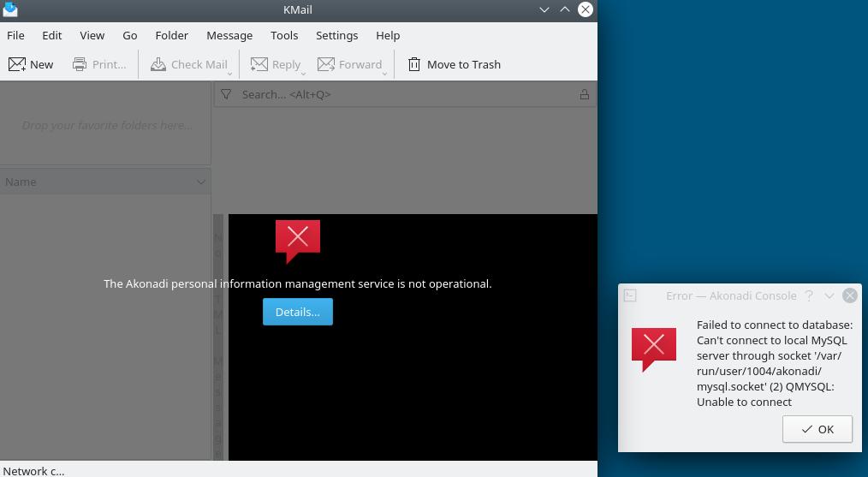Click the favorite folders drop area

click(x=105, y=125)
